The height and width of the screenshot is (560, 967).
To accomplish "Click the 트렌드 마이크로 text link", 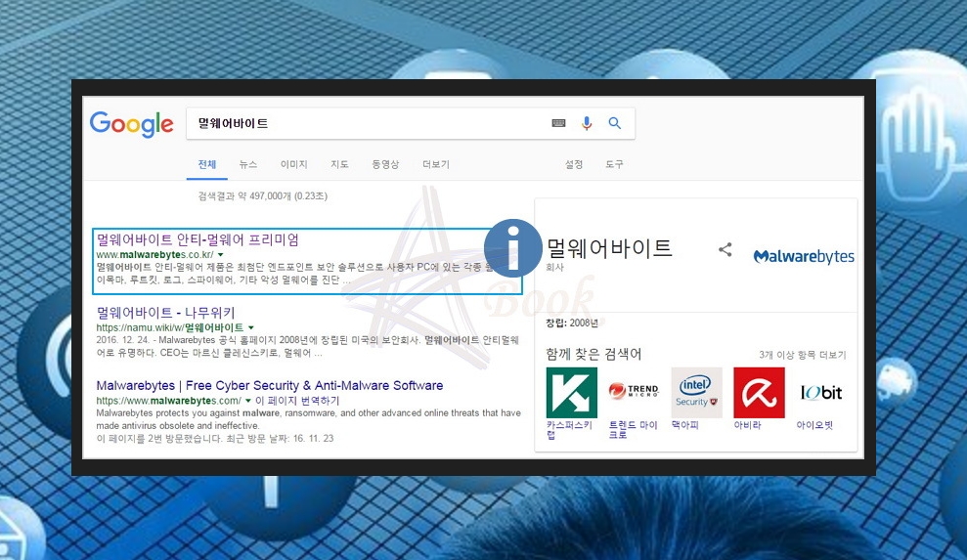I will (634, 429).
